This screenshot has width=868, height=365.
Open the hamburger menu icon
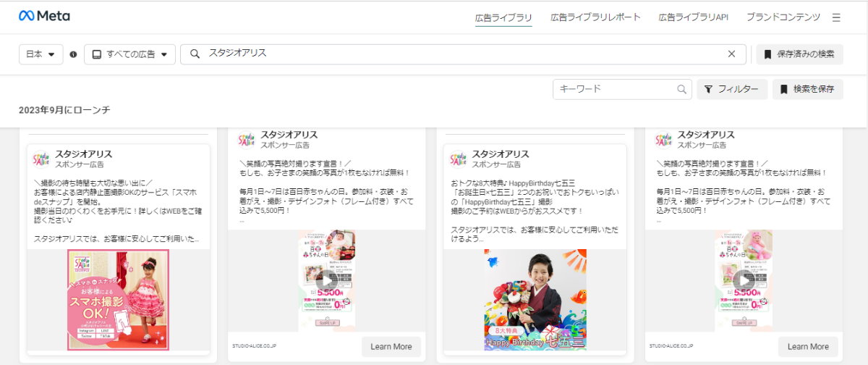pyautogui.click(x=836, y=17)
